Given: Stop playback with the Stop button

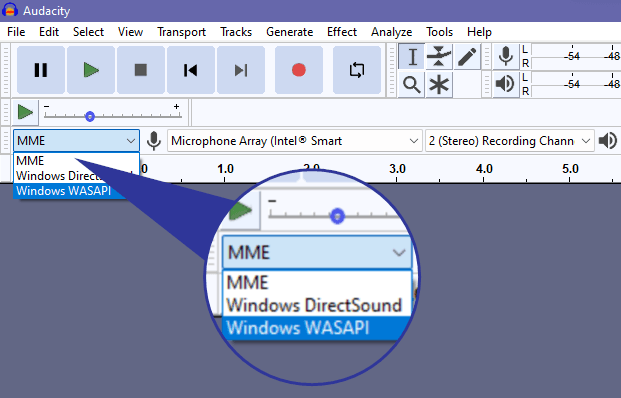Looking at the screenshot, I should click(141, 70).
